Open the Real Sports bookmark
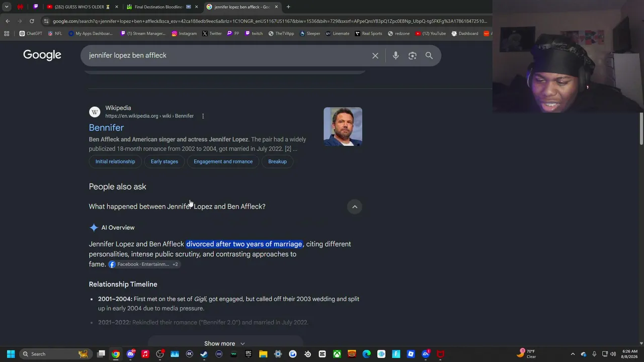Screen dimensions: 644x362 click(369, 34)
